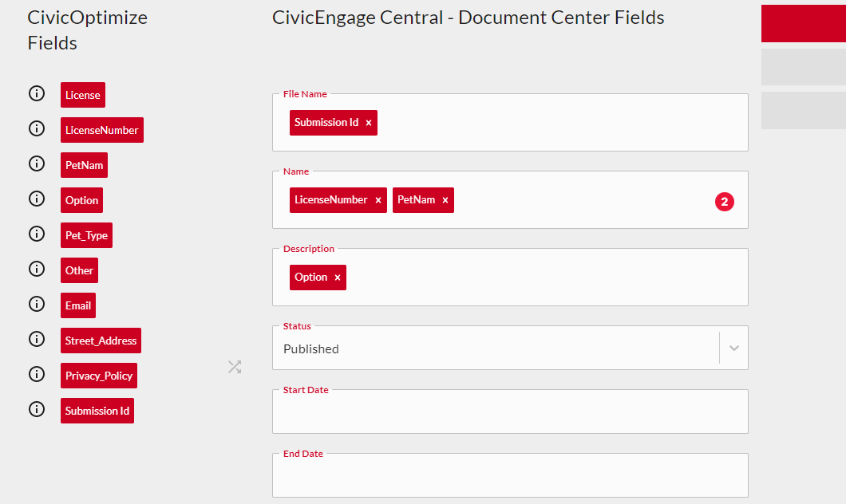
Task: Click the red button at top right
Action: [x=803, y=23]
